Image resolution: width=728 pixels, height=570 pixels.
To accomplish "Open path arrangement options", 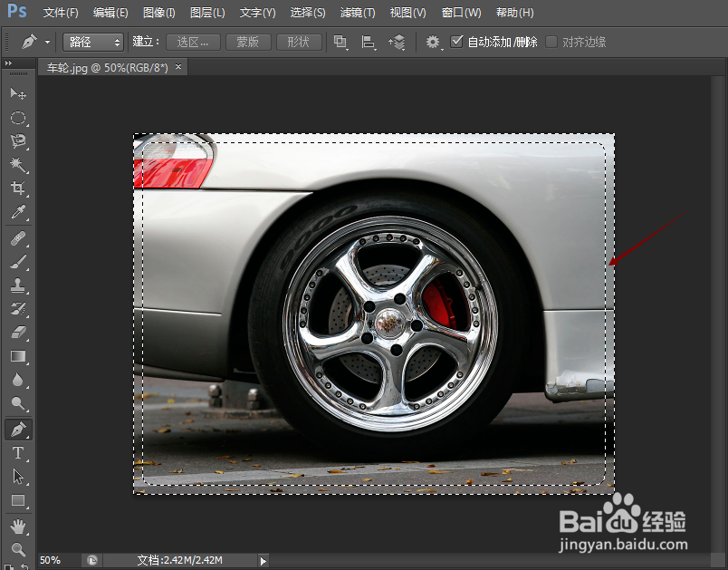I will tap(397, 43).
